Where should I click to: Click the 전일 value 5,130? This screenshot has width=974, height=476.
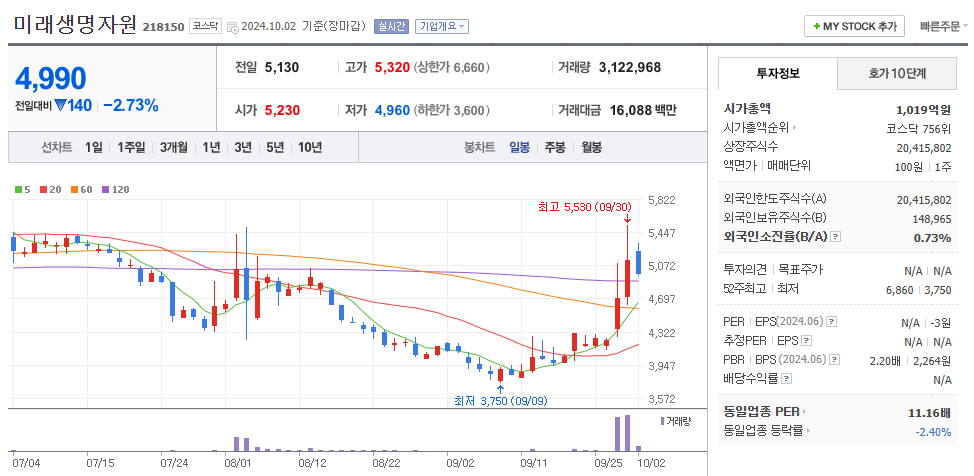[282, 67]
